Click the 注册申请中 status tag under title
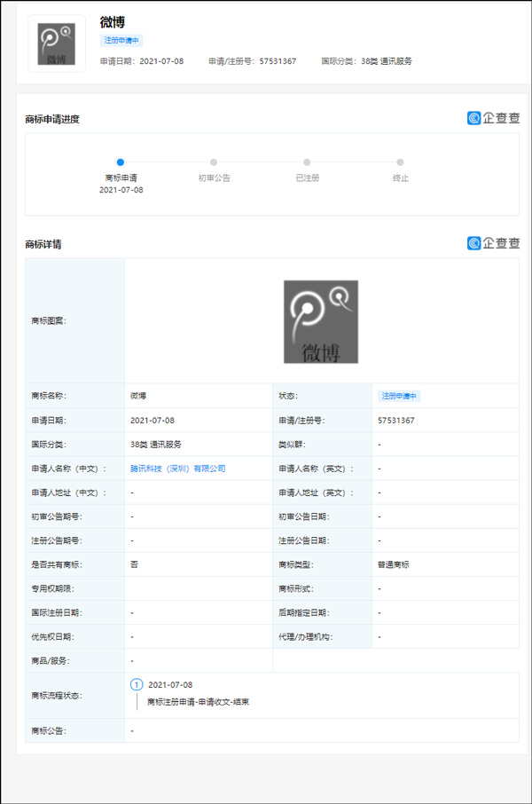This screenshot has width=532, height=804. (121, 40)
